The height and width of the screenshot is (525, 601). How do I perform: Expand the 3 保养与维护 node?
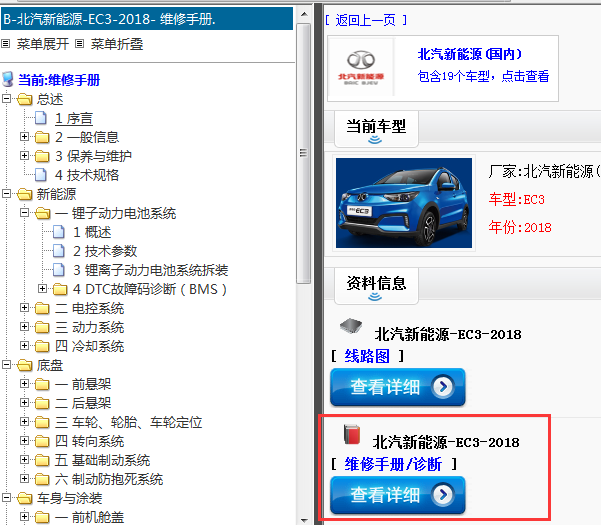(24, 156)
